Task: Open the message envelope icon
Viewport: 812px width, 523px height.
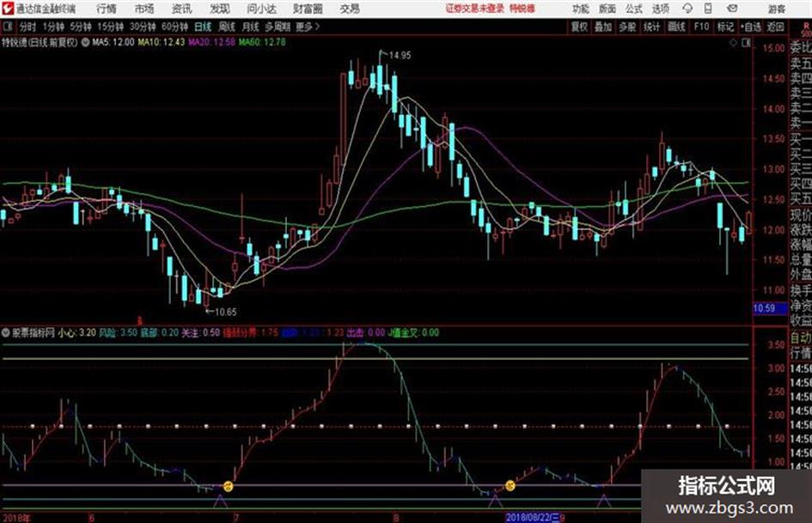Action: point(732,9)
